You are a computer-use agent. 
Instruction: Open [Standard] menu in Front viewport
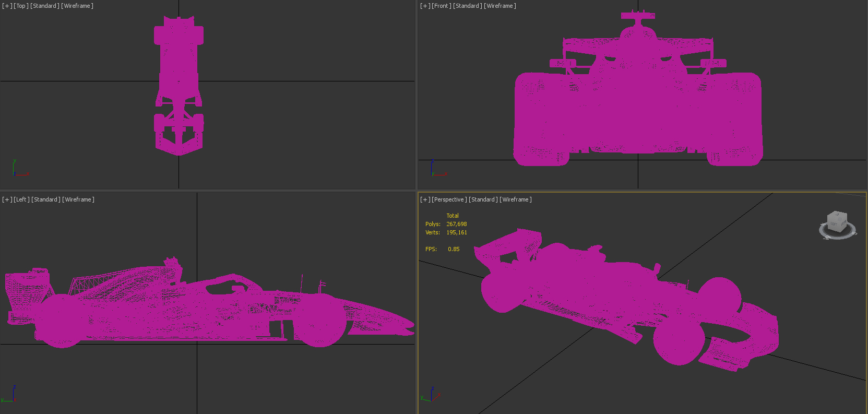[x=468, y=6]
